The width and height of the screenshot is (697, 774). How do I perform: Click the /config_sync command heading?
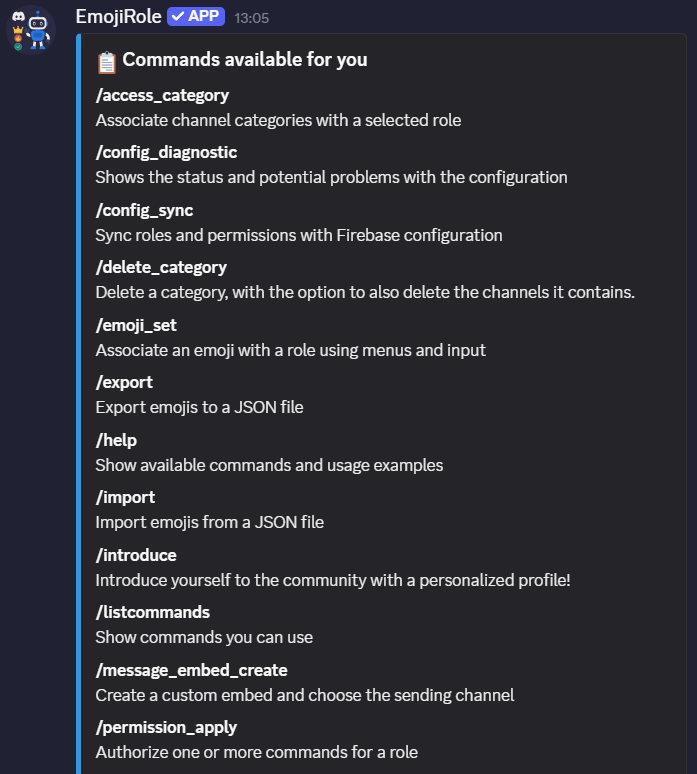pyautogui.click(x=144, y=211)
